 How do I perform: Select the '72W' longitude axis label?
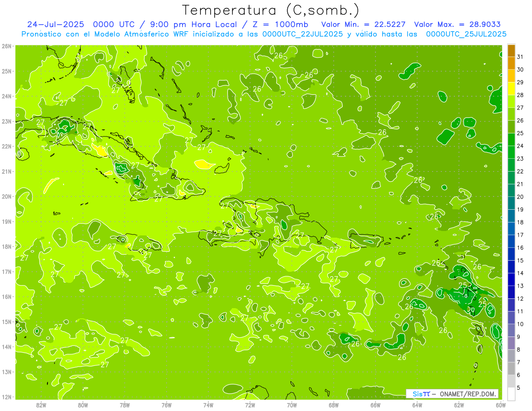pos(250,405)
